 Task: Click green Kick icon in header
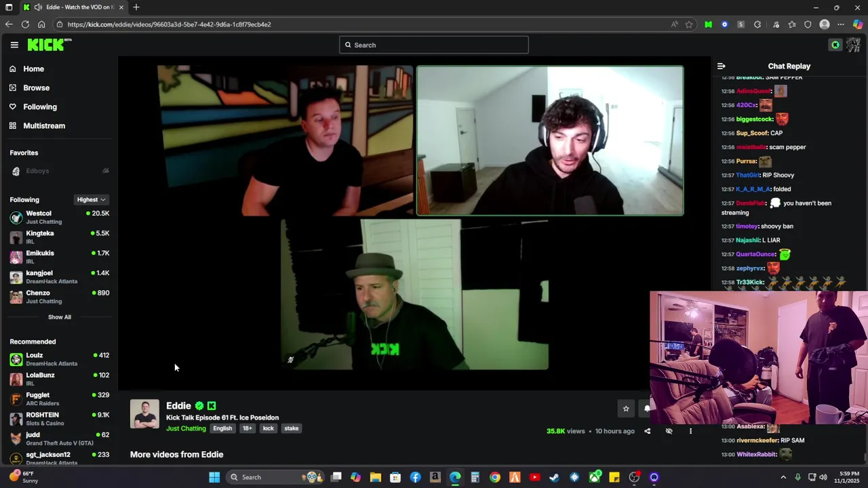pyautogui.click(x=835, y=45)
